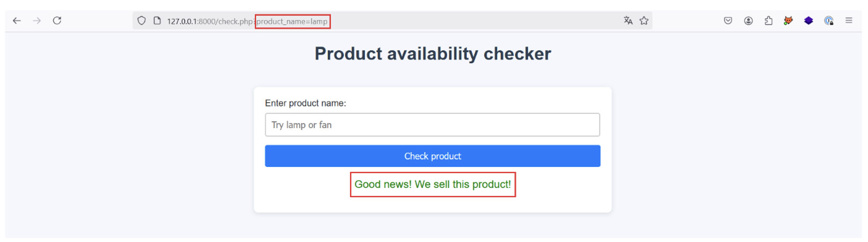Go back to the previous page

pyautogui.click(x=17, y=21)
